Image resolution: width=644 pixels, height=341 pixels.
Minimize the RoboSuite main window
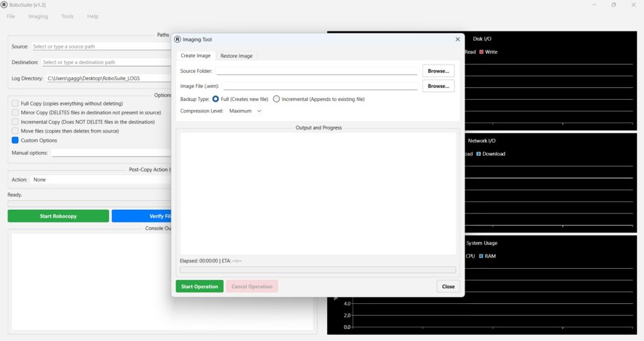pos(594,5)
